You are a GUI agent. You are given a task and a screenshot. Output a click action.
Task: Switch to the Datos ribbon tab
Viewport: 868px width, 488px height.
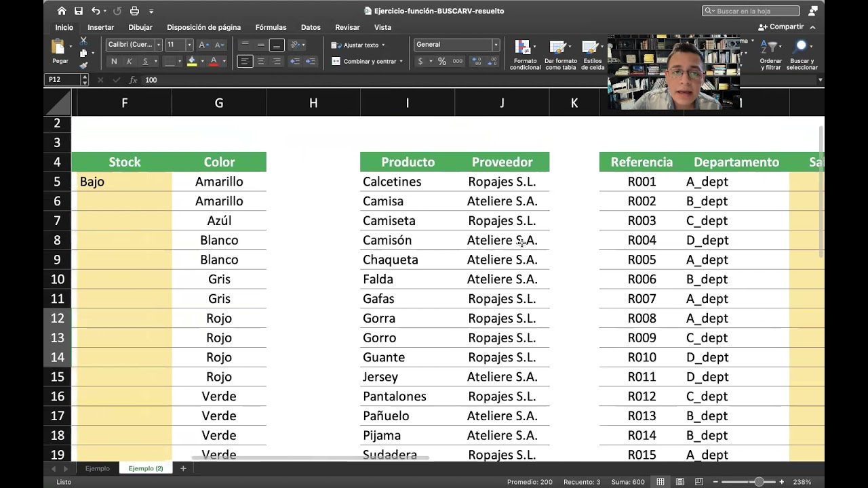click(311, 27)
